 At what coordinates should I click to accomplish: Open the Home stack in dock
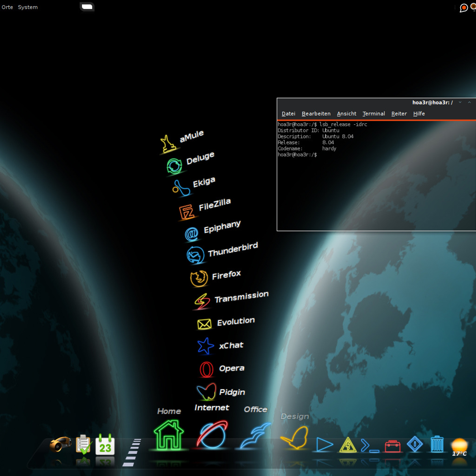tap(169, 435)
